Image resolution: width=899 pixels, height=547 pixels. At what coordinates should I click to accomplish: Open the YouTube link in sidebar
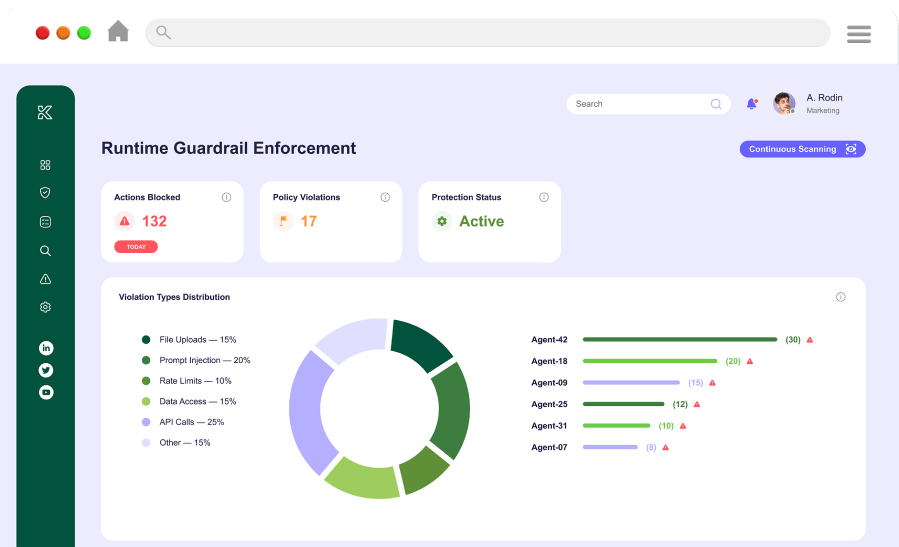click(46, 392)
